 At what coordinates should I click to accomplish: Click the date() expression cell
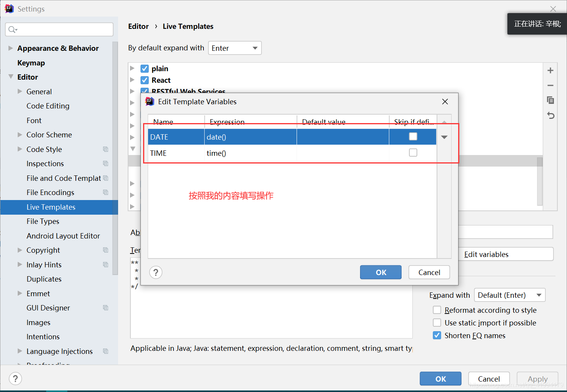point(250,137)
